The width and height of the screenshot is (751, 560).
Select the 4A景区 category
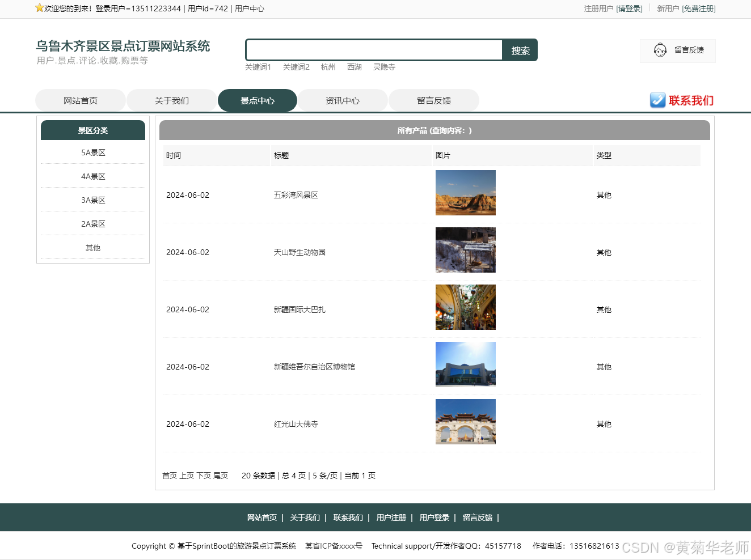pyautogui.click(x=93, y=176)
